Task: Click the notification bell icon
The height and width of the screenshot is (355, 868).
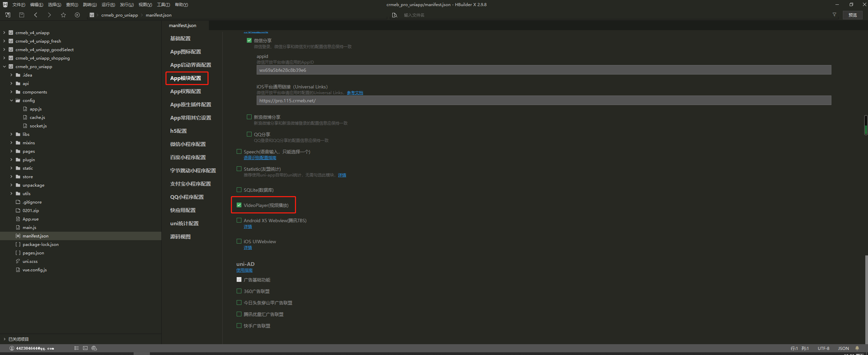Action: tap(857, 348)
